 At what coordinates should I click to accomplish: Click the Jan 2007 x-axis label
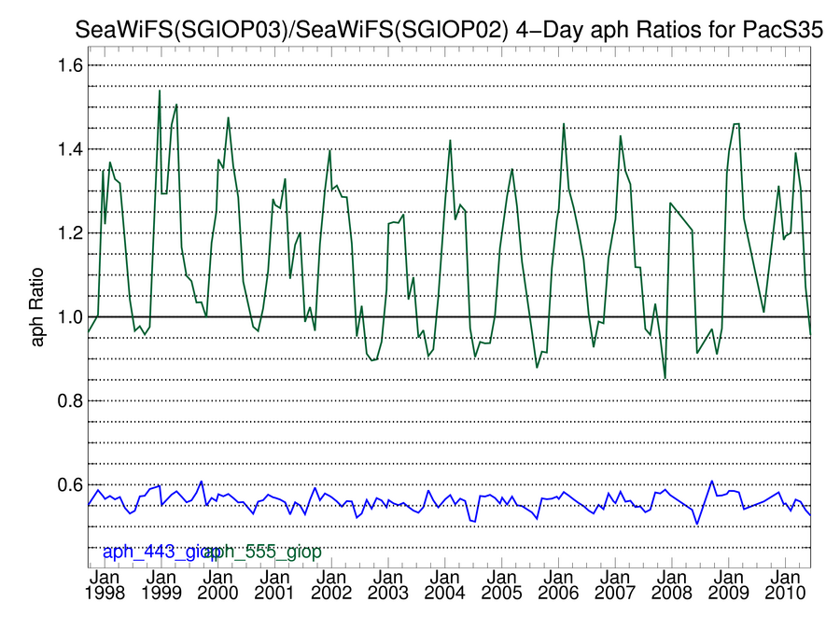click(x=614, y=585)
